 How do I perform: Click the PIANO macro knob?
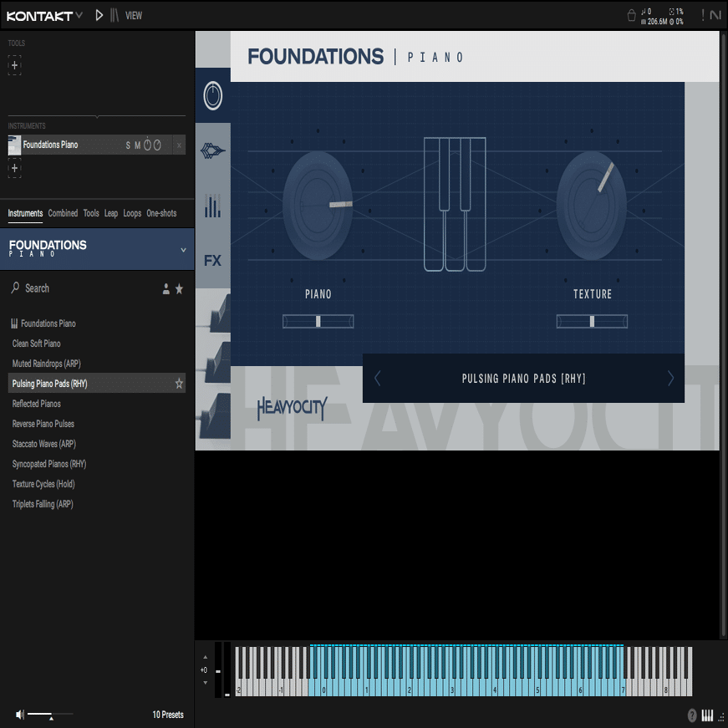(318, 206)
